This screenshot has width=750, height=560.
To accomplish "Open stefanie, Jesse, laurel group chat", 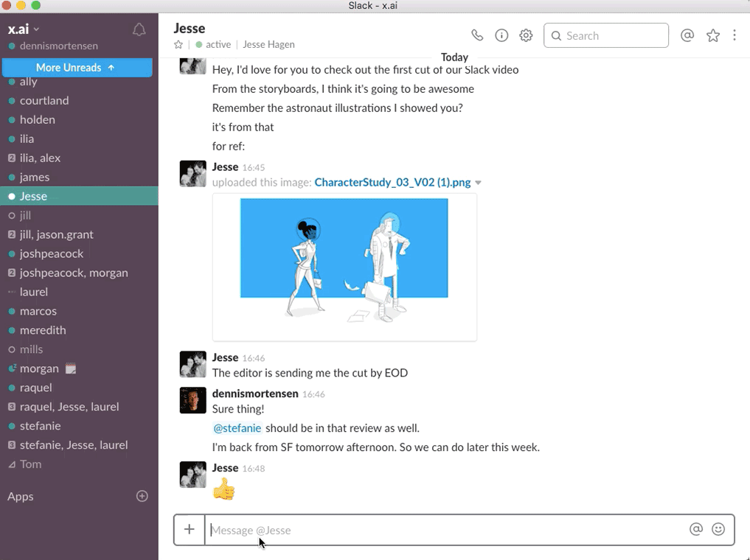I will (x=79, y=445).
